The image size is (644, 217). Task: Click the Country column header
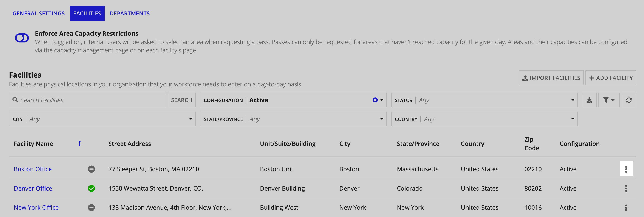click(x=472, y=144)
